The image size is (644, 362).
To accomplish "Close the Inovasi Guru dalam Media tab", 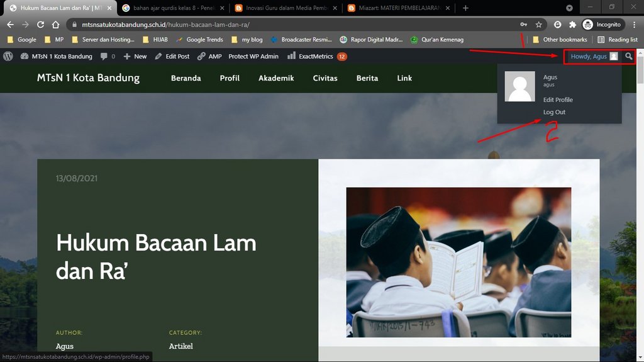I will [335, 8].
